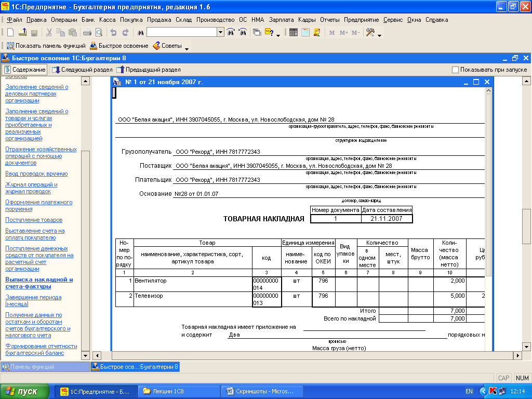Open link 'Оформление платежного поручения'
The image size is (532, 399).
click(x=38, y=206)
